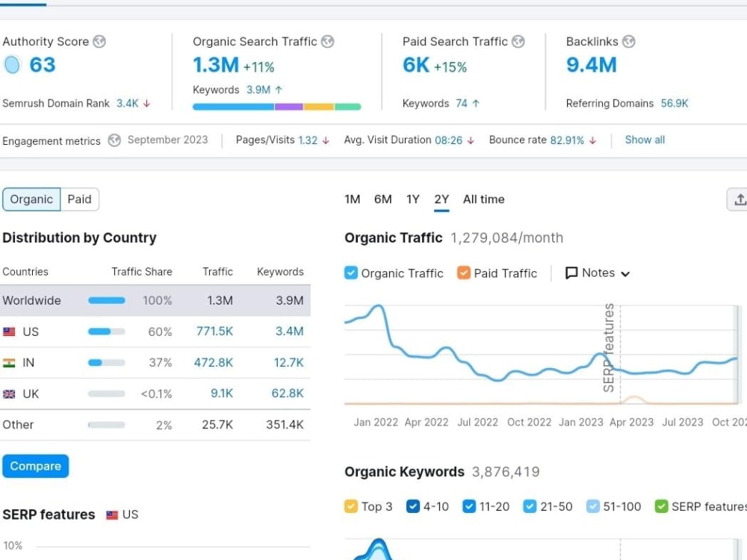Screen dimensions: 747x560
Task: Click the Authority Score circle indicator
Action: coord(13,65)
